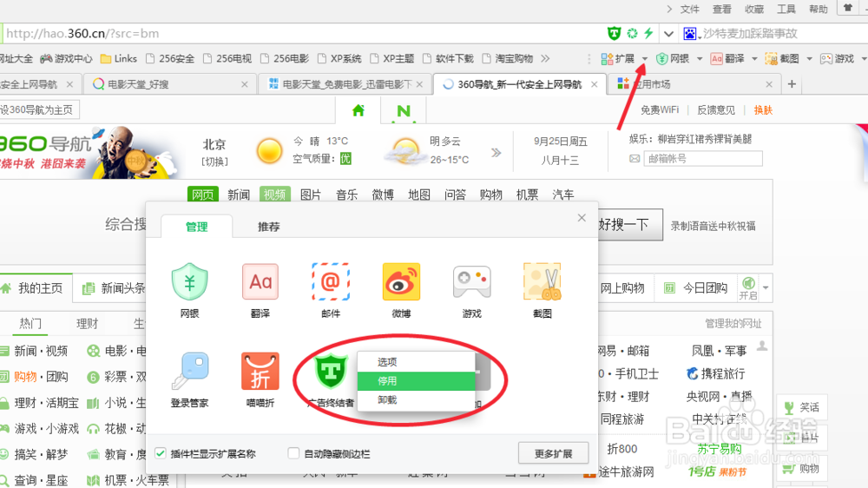Viewport: 868px width, 488px height.
Task: Expand the 截图 toolbar dropdown arrow
Action: pyautogui.click(x=809, y=59)
